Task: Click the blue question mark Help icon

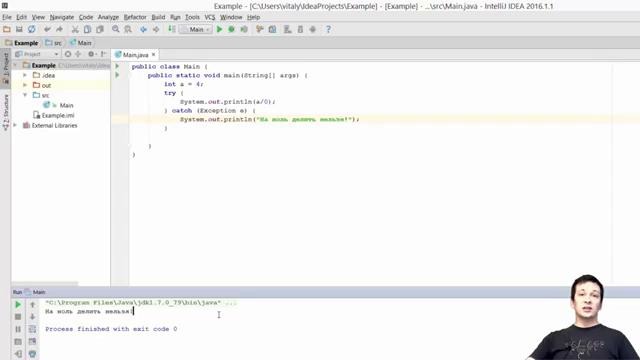Action: point(328,29)
